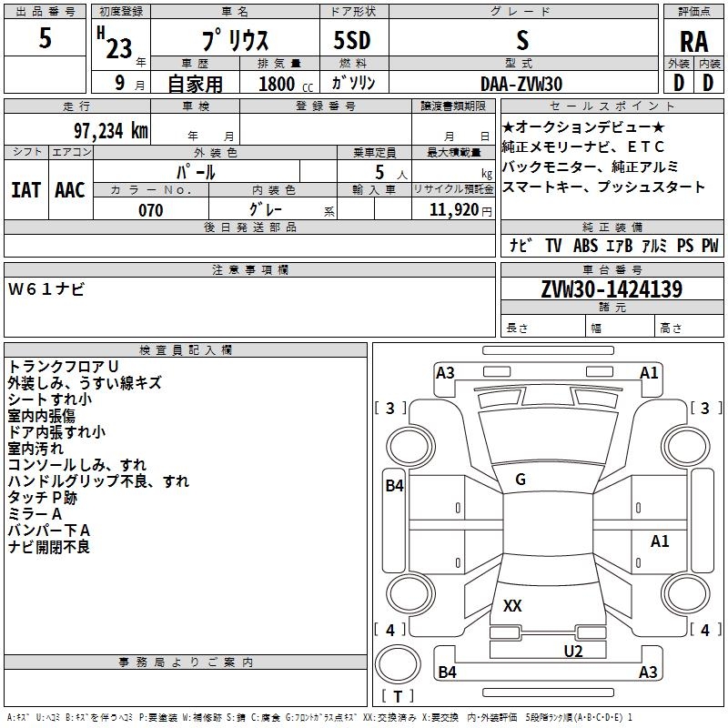This screenshot has width=728, height=728.
Task: Select the トランクフロアU inspector note line
Action: [62, 366]
